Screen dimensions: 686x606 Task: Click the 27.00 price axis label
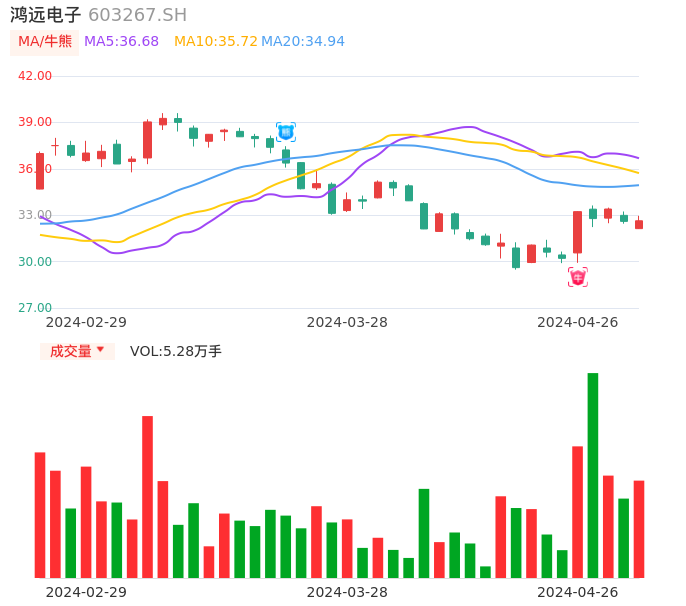(x=36, y=308)
